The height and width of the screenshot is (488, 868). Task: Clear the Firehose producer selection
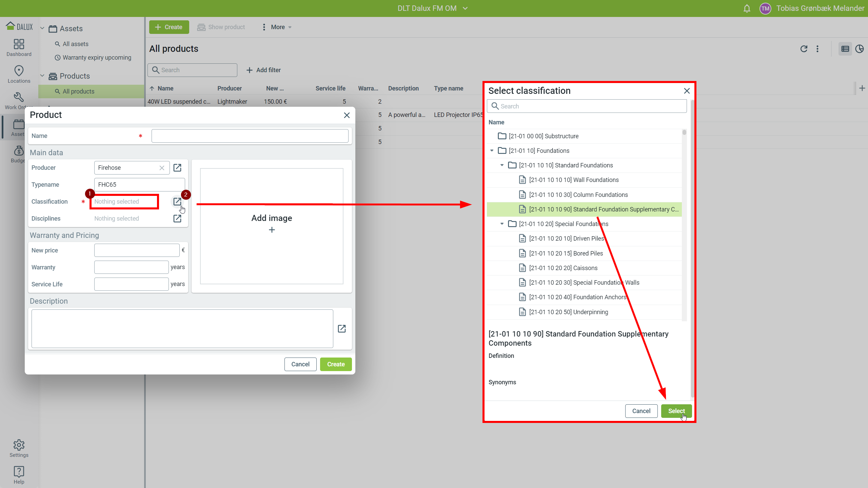[x=162, y=168]
